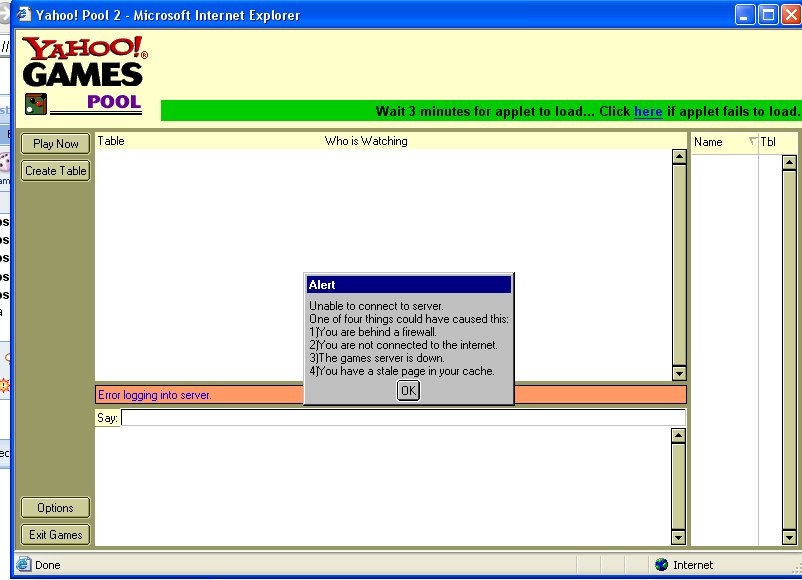Click the 'Internet' zone status text

click(x=693, y=565)
